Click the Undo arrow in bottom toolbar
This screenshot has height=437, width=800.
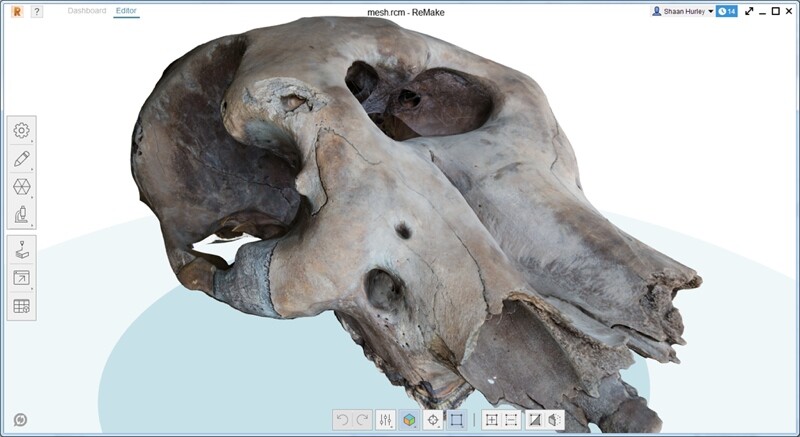[x=343, y=421]
